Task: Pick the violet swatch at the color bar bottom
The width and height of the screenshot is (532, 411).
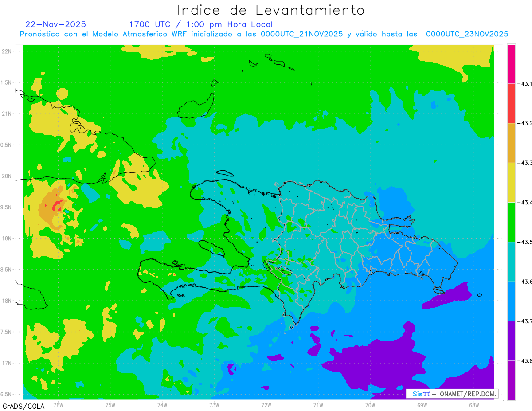Action: 511,380
